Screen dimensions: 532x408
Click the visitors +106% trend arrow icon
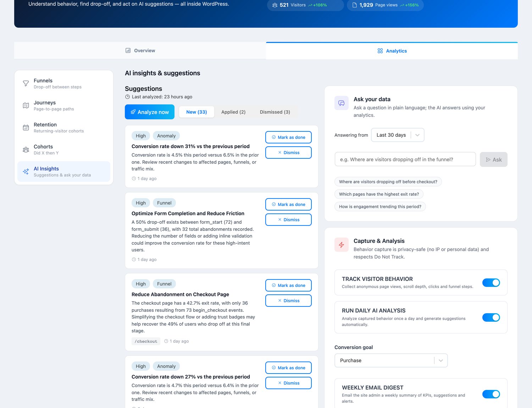(310, 5)
